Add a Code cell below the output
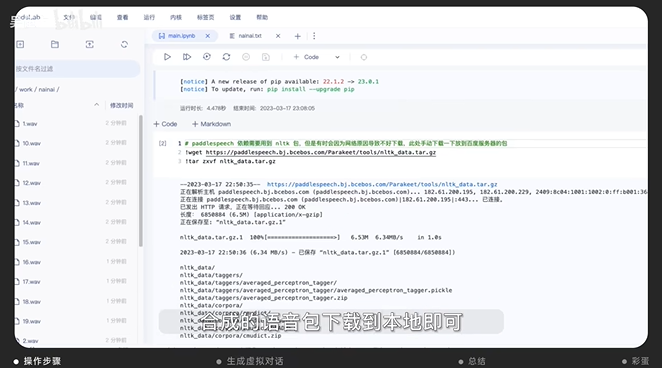This screenshot has height=368, width=662. (x=165, y=124)
